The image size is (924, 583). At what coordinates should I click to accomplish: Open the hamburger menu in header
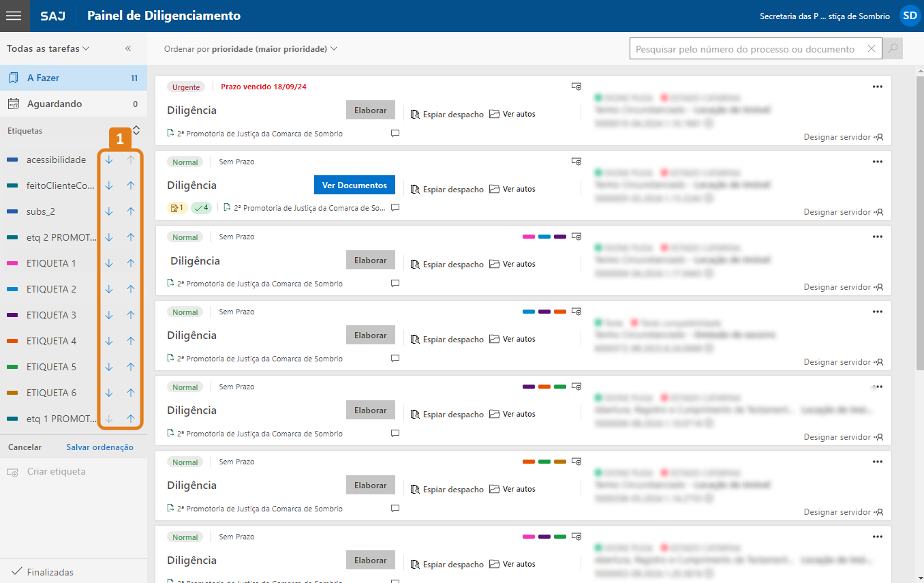click(x=14, y=16)
